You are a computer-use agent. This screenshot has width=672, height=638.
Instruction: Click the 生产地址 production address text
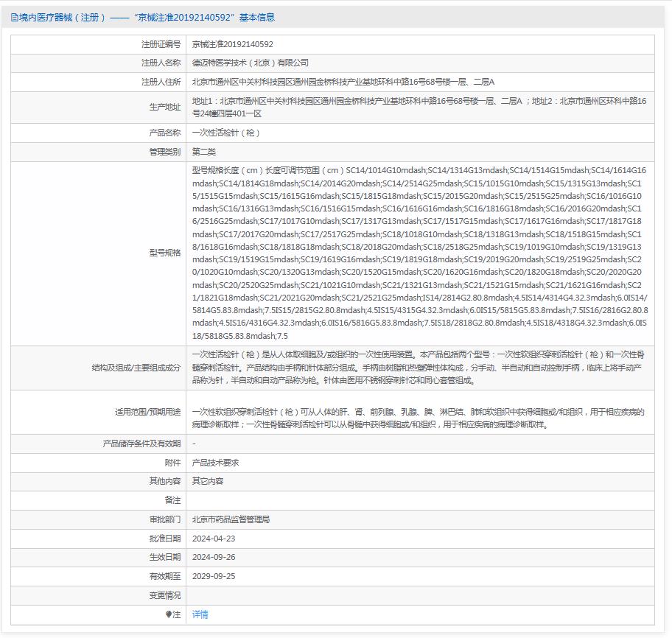[x=419, y=107]
